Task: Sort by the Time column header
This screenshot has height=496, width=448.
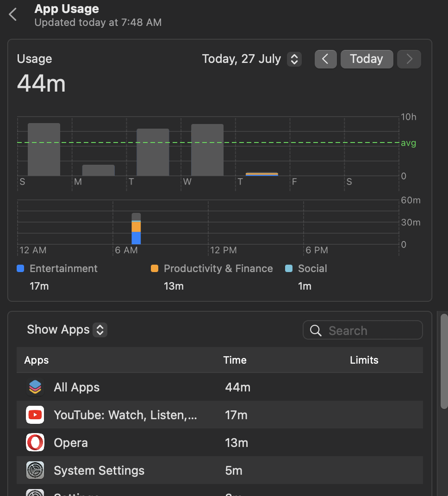Action: tap(235, 360)
